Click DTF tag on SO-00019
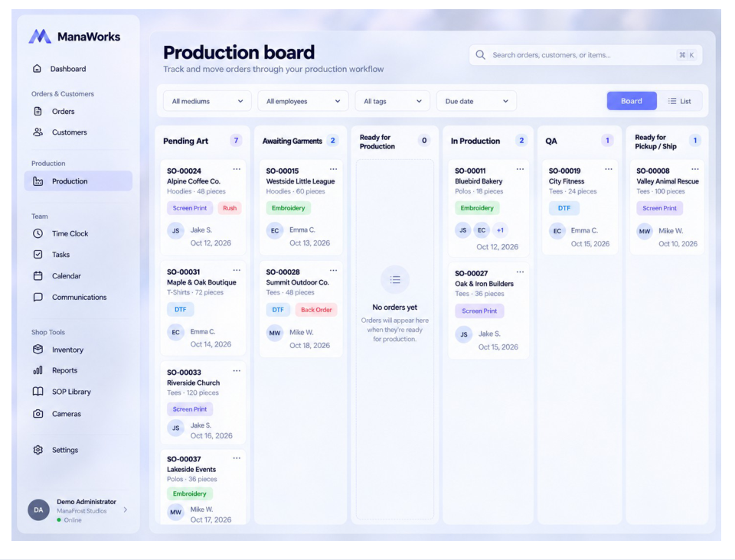The width and height of the screenshot is (735, 560). tap(564, 208)
